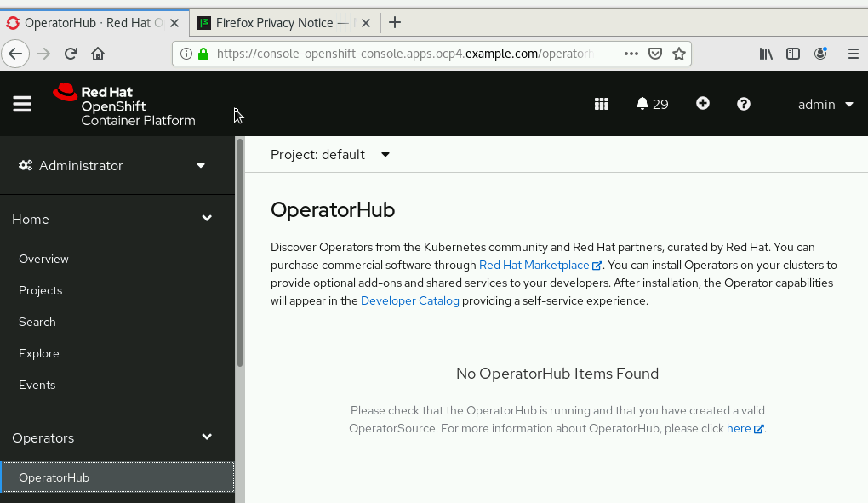The width and height of the screenshot is (868, 503).
Task: Open Projects in the sidebar
Action: coord(41,290)
